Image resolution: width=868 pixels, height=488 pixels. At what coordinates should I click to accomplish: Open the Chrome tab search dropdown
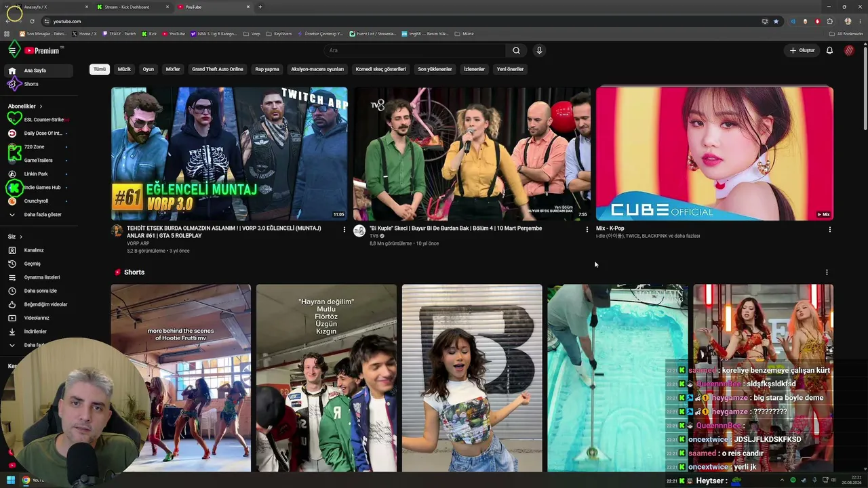[x=7, y=7]
